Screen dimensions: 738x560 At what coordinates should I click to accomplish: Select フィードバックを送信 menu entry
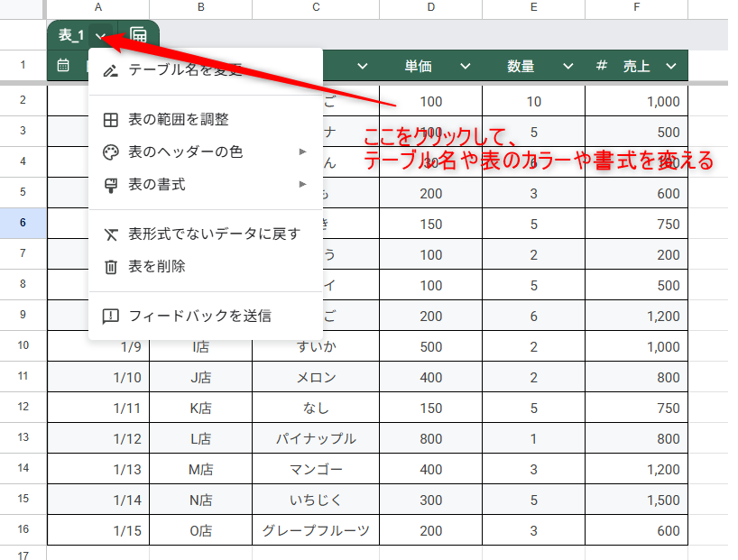click(x=199, y=316)
